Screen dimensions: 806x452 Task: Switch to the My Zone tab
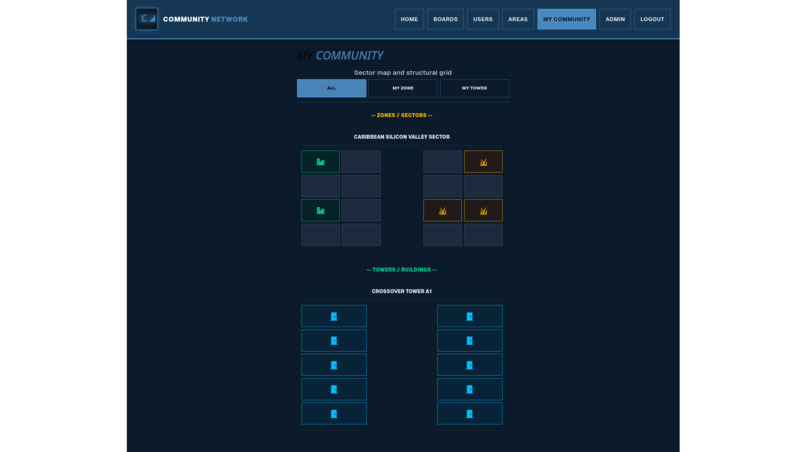[x=403, y=88]
